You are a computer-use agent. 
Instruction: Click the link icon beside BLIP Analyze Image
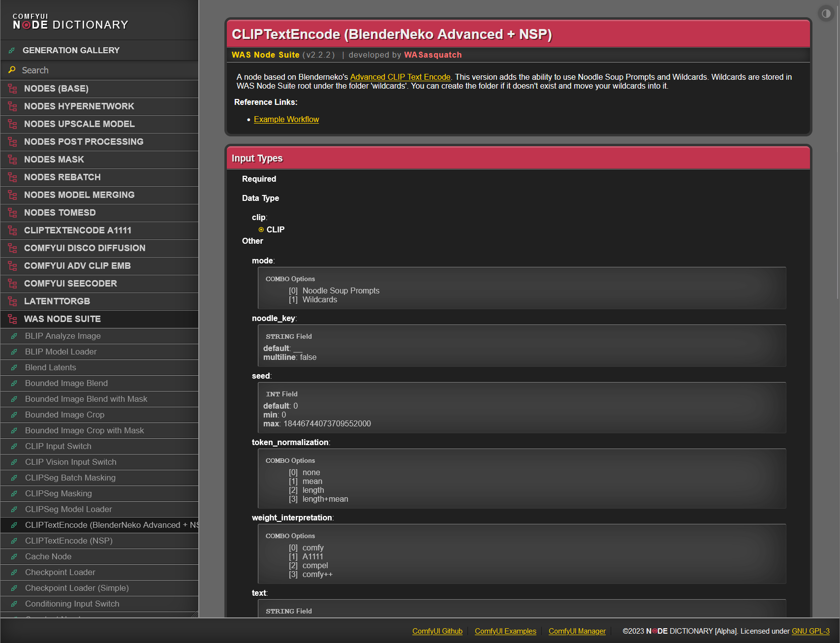click(x=14, y=336)
